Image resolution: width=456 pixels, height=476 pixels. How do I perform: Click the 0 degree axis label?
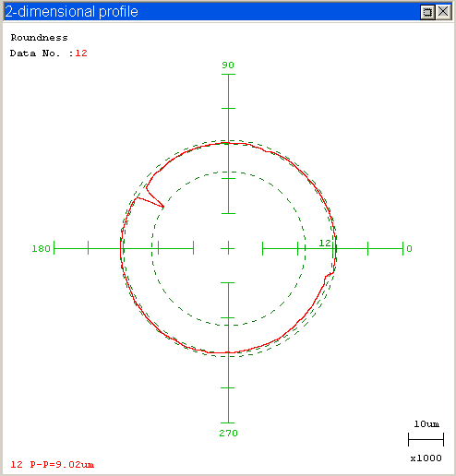click(409, 248)
